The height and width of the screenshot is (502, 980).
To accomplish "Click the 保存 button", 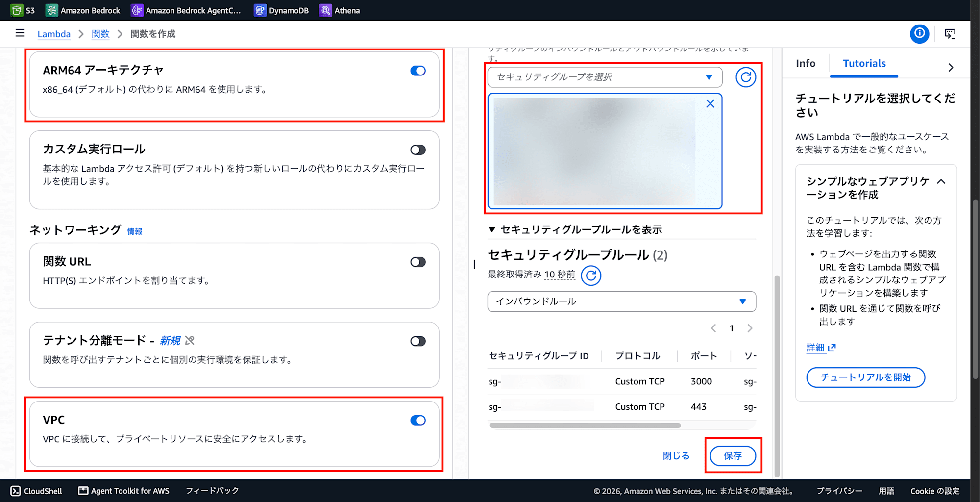I will 733,456.
